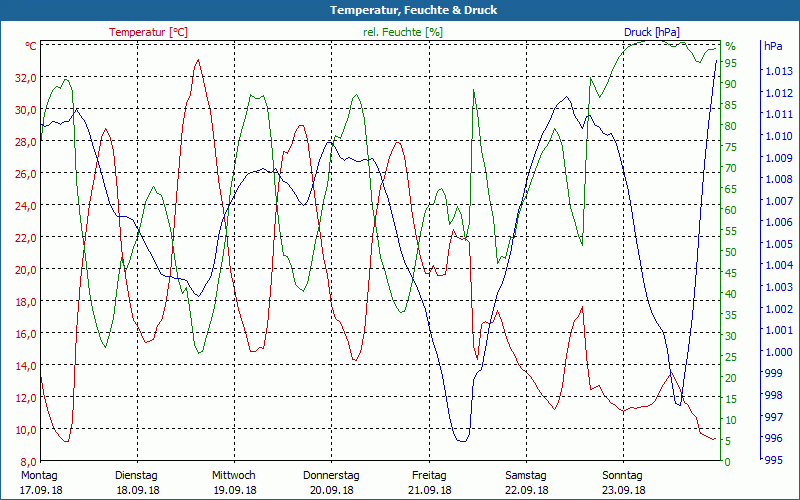Click the date label 21.09.18
The width and height of the screenshot is (800, 500).
[430, 490]
